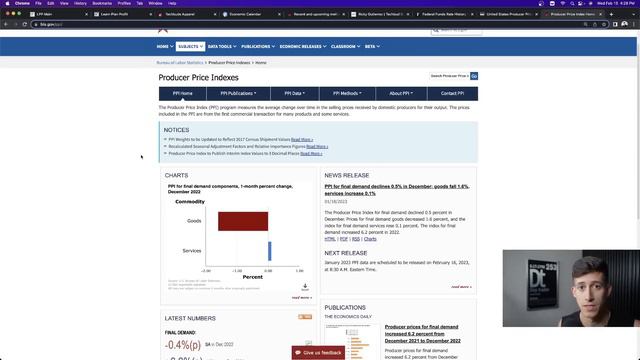Bookmark this page with the star icon
640x360 pixels.
604,24
